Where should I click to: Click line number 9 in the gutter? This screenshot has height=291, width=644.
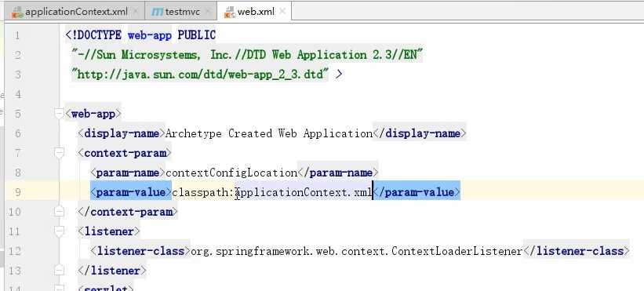(17, 192)
